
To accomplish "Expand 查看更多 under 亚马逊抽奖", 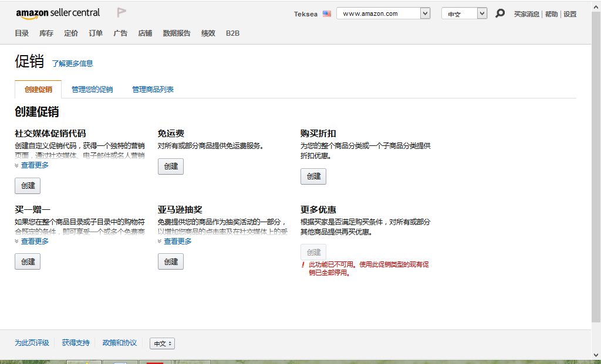I will point(178,241).
